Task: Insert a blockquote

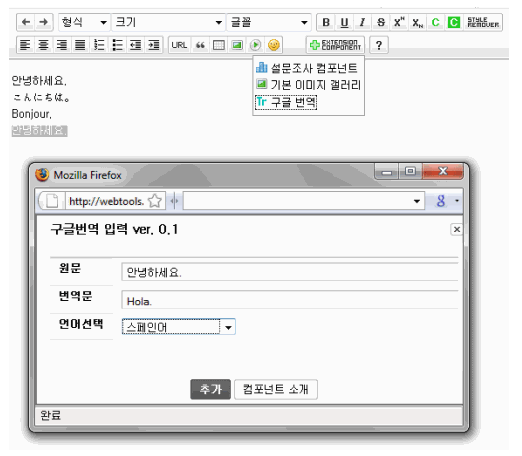Action: (x=200, y=45)
